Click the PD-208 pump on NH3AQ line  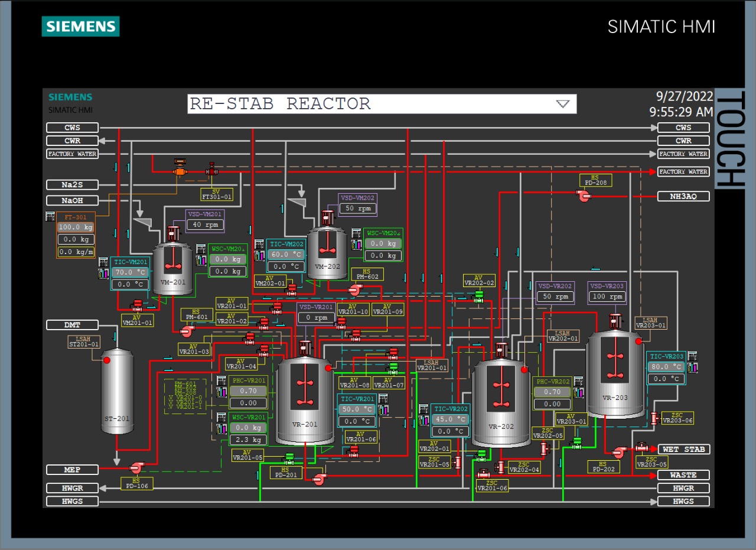584,196
